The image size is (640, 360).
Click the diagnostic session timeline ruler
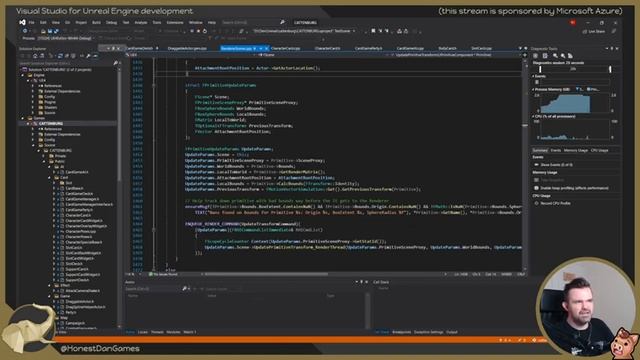click(575, 69)
